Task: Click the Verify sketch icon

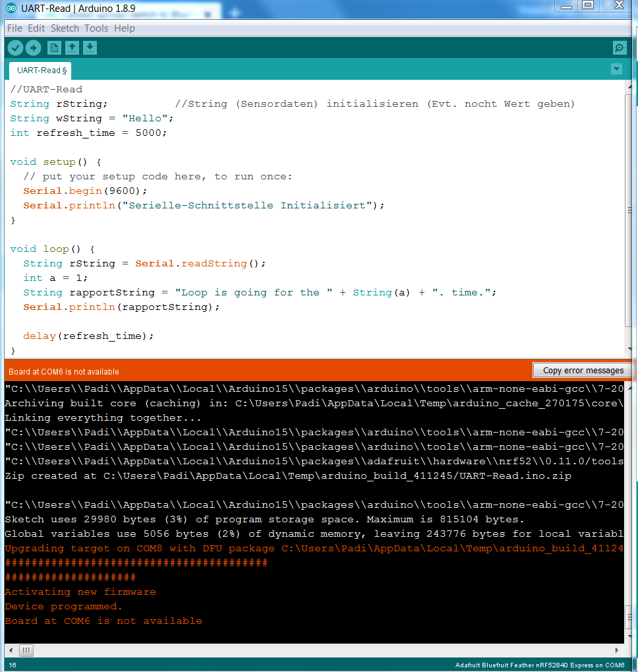Action: [x=15, y=47]
